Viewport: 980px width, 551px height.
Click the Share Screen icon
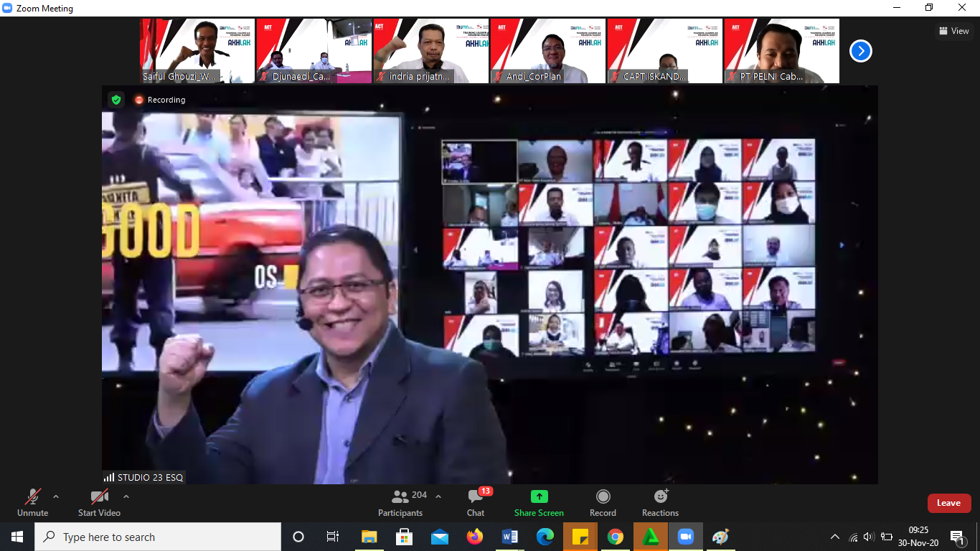[x=539, y=496]
